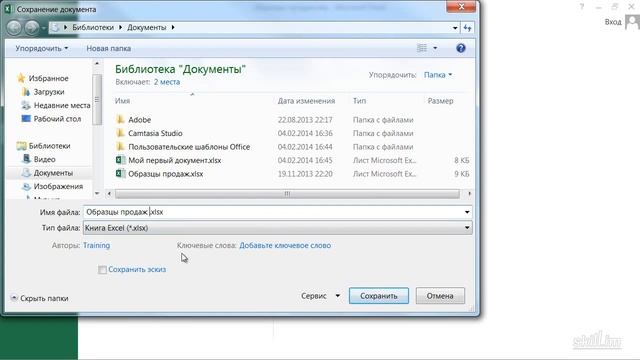Sort by Дата изменения column header
Screen dimensions: 640x360
point(306,101)
